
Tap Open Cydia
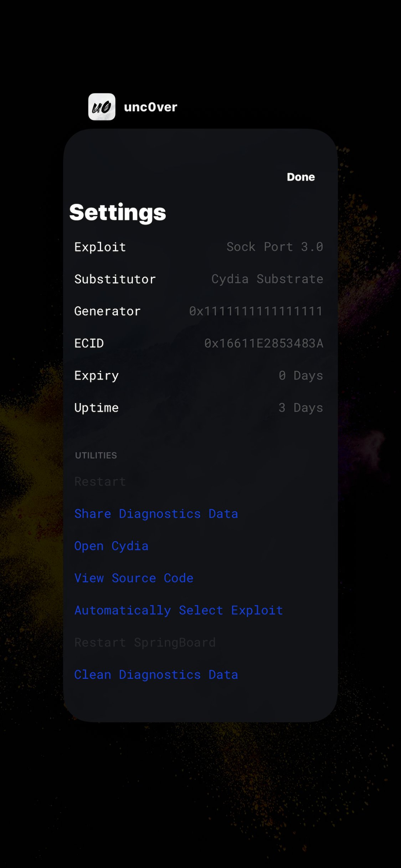(112, 546)
